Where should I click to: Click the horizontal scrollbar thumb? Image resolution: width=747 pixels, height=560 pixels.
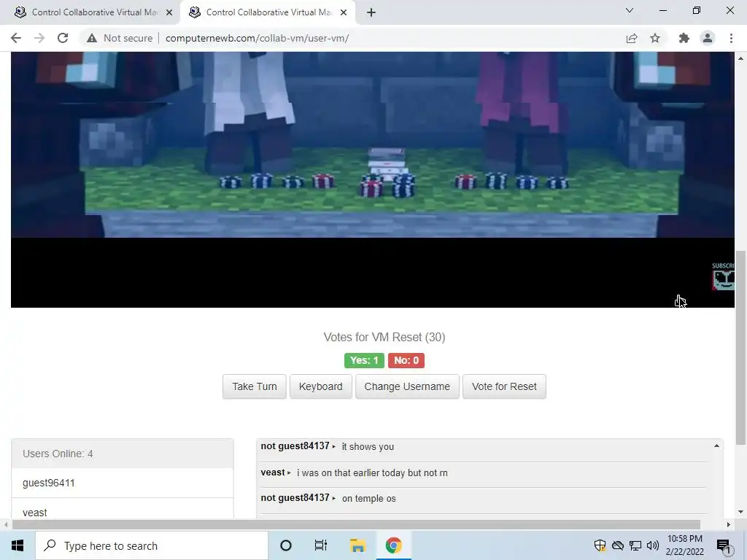click(x=356, y=524)
